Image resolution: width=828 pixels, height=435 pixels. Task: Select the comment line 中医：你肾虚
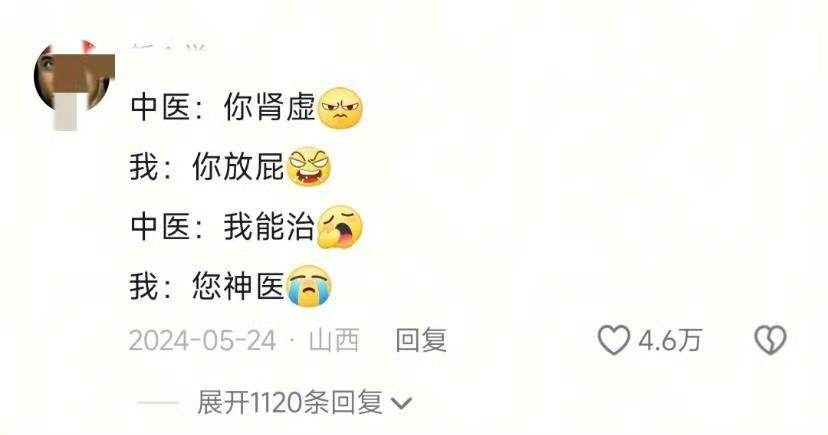(247, 108)
